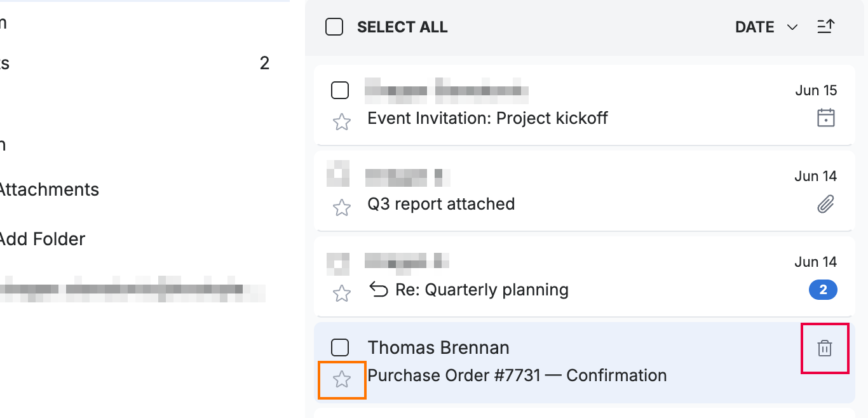Click Add Folder in the sidebar

click(x=42, y=239)
